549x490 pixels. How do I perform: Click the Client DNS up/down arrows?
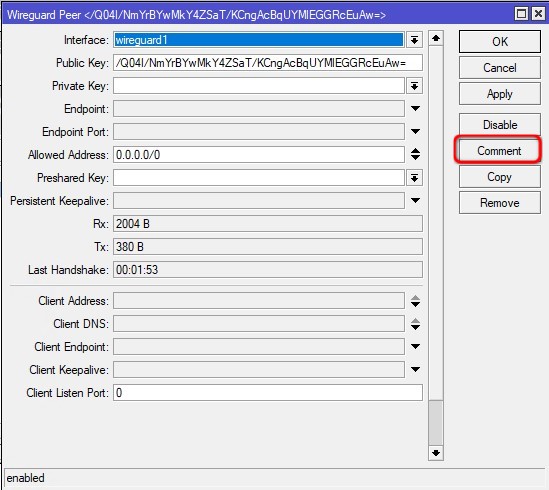coord(415,324)
